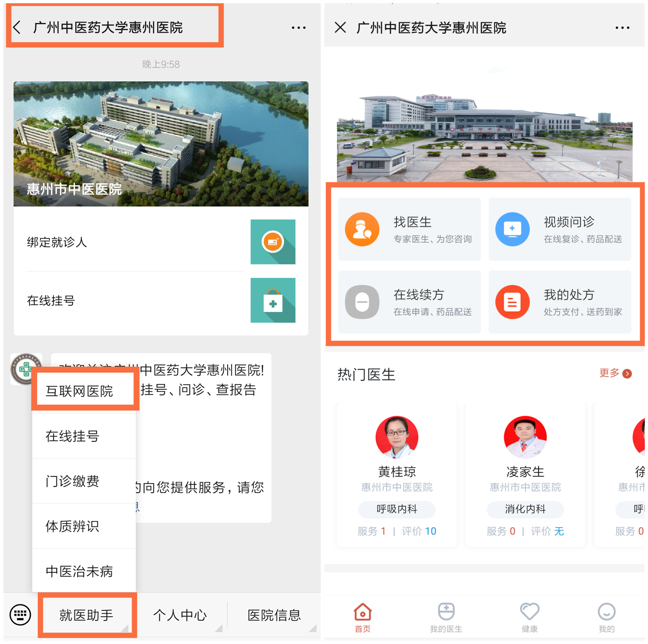Open 凌家生 doctor photo

pos(525,437)
